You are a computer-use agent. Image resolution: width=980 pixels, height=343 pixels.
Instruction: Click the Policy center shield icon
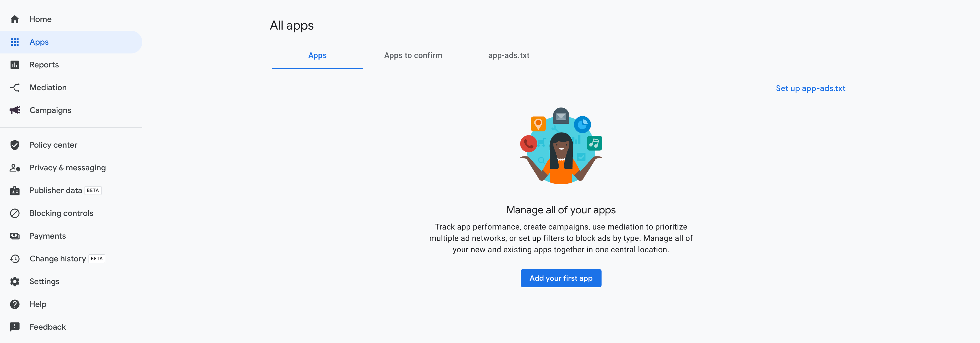(x=15, y=145)
